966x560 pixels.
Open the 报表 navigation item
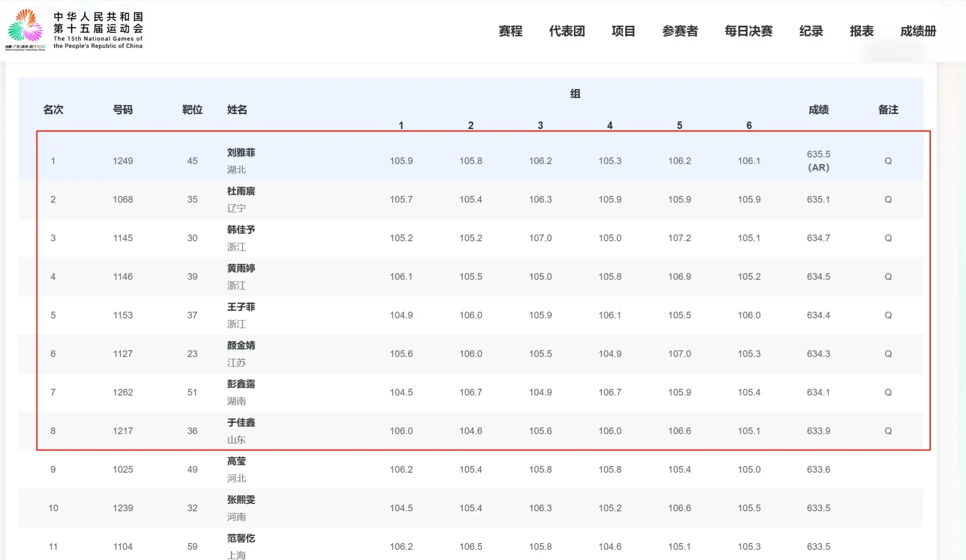click(x=861, y=31)
